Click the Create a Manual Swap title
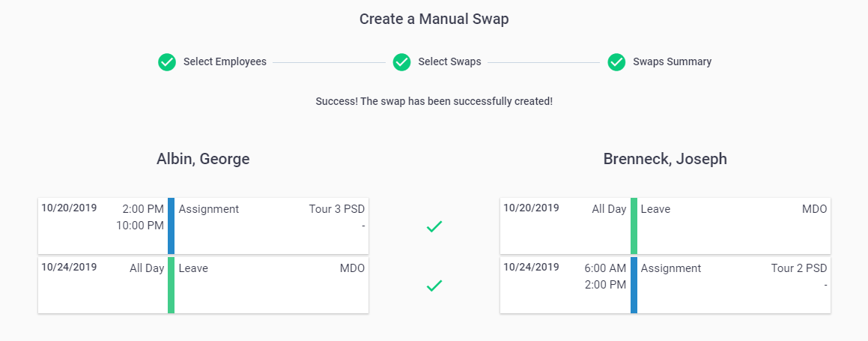868x341 pixels. pos(434,19)
